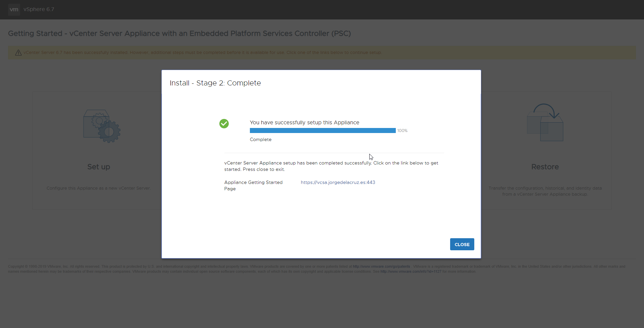Click the '100%' progress percentage label
This screenshot has width=644, height=328.
click(402, 131)
